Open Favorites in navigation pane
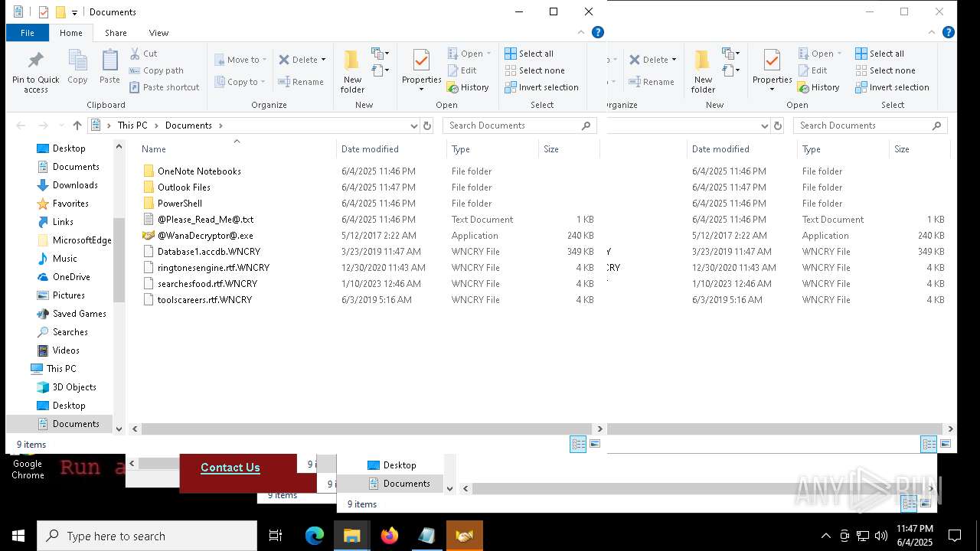Viewport: 980px width, 551px height. (x=70, y=204)
